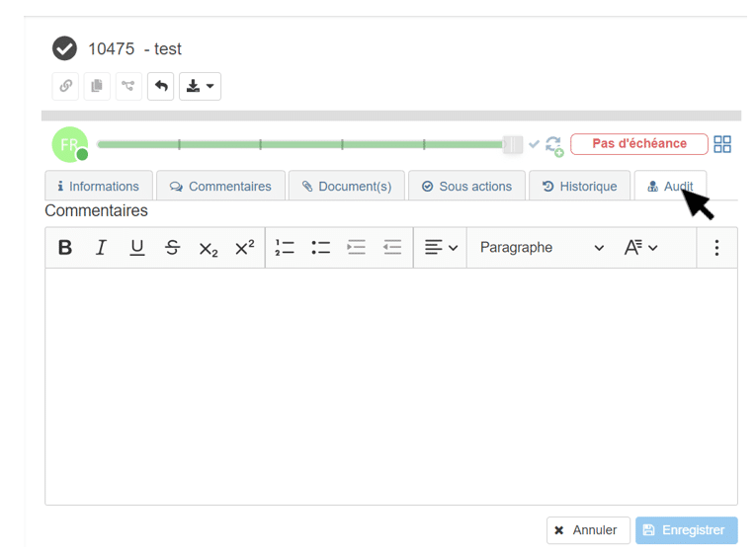Viewport: 756px width, 555px height.
Task: Switch to the Informations tab
Action: click(99, 186)
